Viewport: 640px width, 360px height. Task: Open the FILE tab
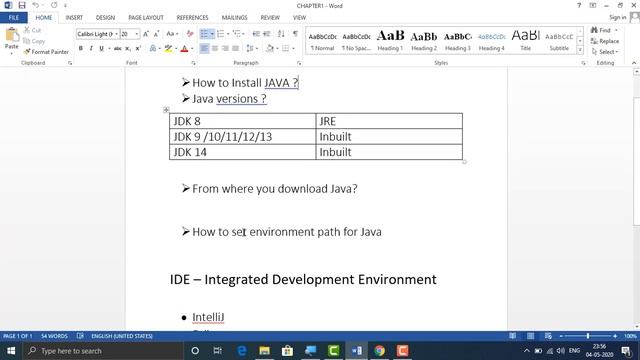point(13,18)
